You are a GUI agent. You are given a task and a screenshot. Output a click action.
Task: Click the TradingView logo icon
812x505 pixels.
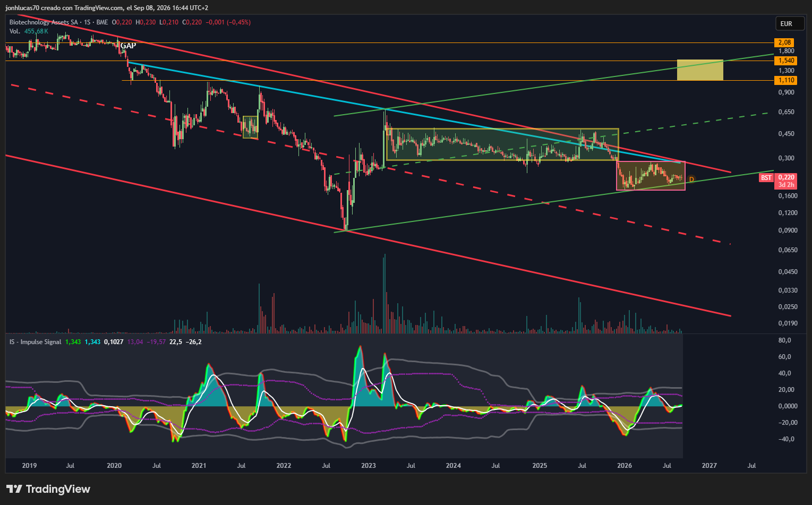[x=14, y=489]
